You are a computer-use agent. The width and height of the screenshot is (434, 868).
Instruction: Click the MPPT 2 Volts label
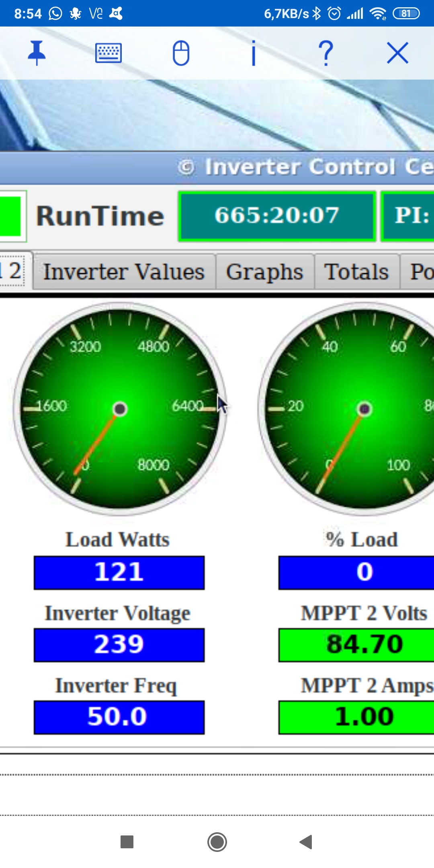[x=364, y=613]
